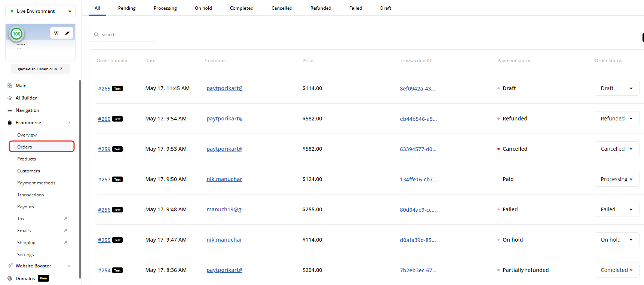Click the AI Builder layers icon
The image size is (644, 285).
click(x=10, y=98)
